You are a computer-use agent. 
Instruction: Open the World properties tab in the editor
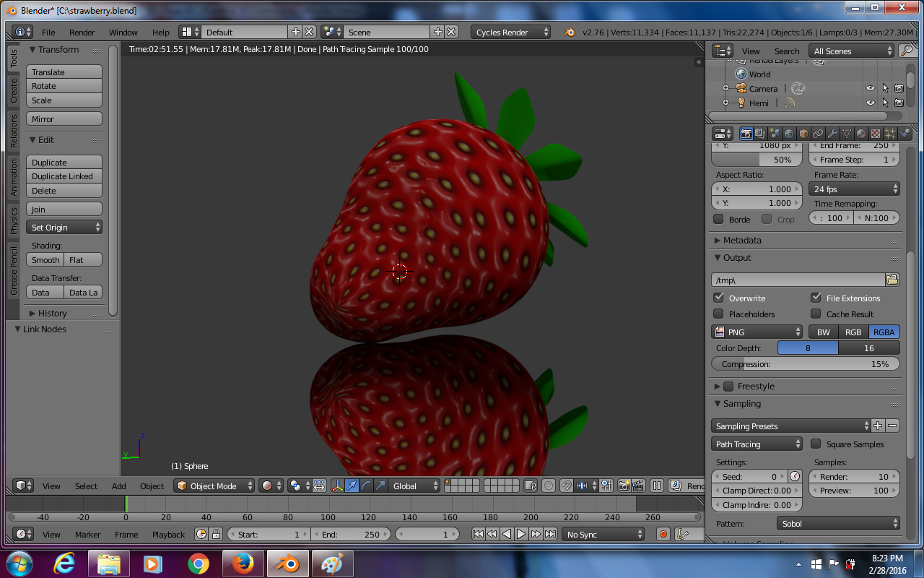pos(789,134)
